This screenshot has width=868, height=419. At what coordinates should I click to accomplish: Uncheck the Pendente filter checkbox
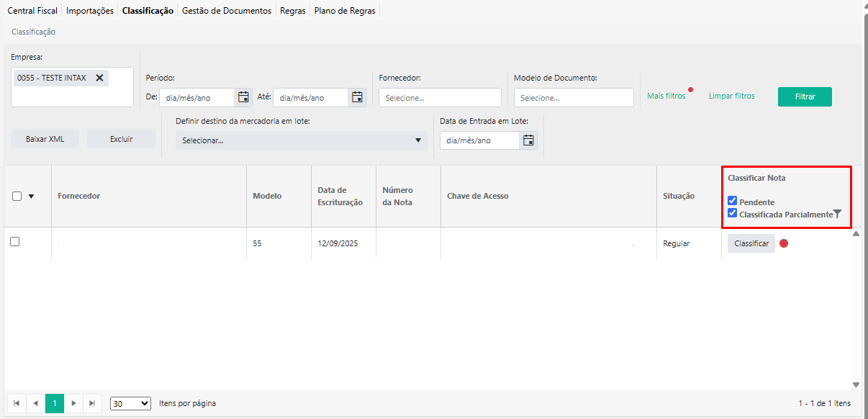click(733, 201)
